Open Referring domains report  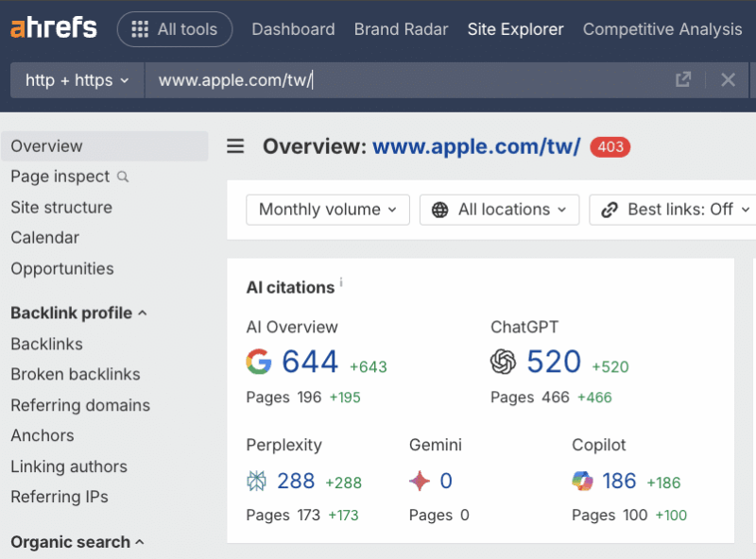(x=80, y=405)
